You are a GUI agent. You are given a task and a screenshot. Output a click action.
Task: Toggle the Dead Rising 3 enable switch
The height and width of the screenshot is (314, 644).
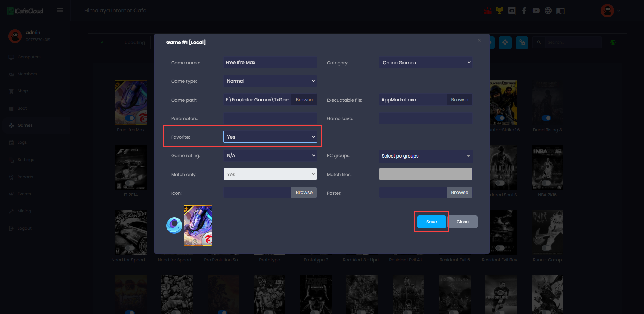tap(546, 118)
